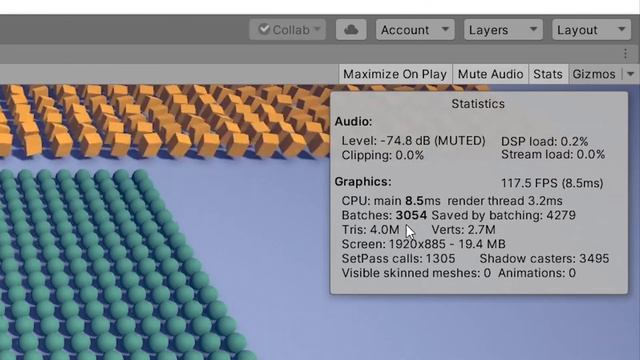Click the SetPass calls: 1305 text
Image resolution: width=640 pixels, height=360 pixels.
click(398, 258)
